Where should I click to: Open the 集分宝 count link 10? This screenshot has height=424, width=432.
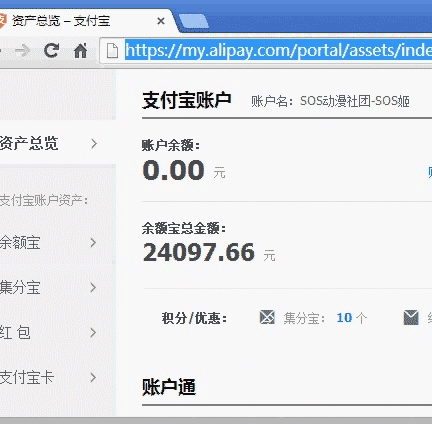(344, 318)
